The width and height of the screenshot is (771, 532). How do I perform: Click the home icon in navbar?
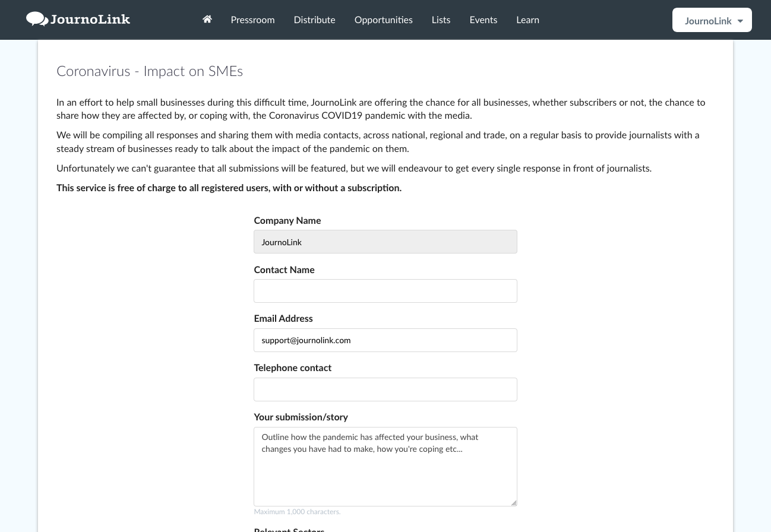click(x=207, y=20)
